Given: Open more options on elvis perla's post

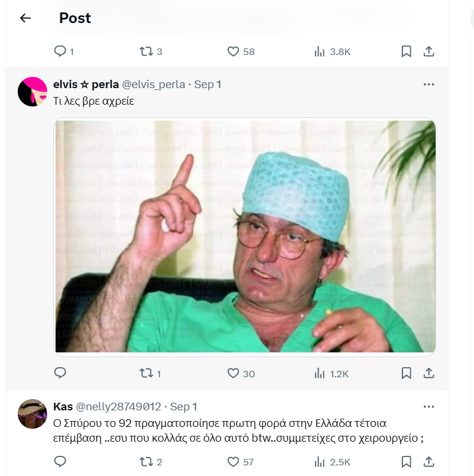Looking at the screenshot, I should tap(429, 85).
